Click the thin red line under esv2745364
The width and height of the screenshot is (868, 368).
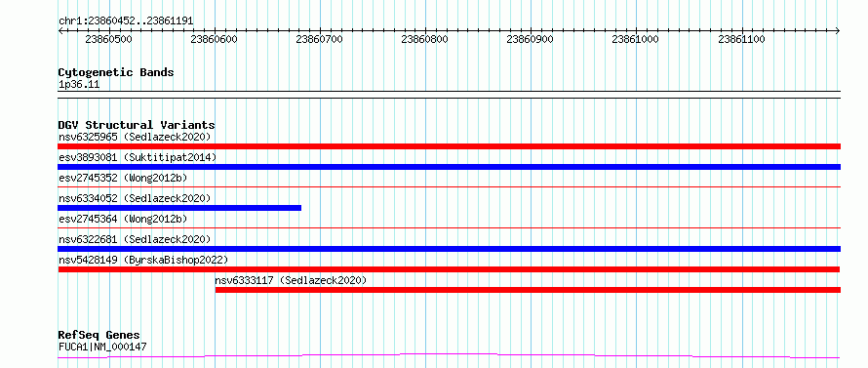pos(449,227)
